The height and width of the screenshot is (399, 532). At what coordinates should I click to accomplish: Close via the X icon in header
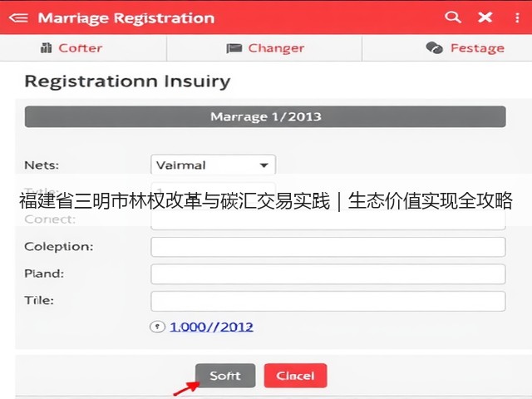(x=485, y=17)
